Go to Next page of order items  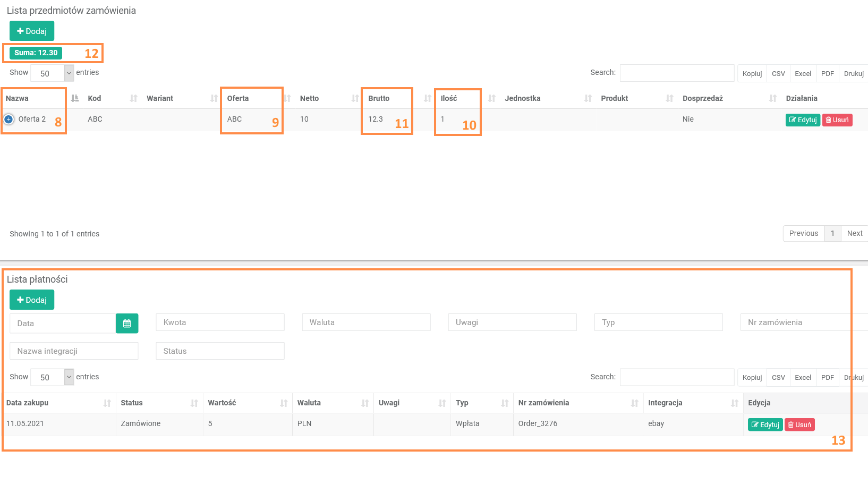pos(854,234)
